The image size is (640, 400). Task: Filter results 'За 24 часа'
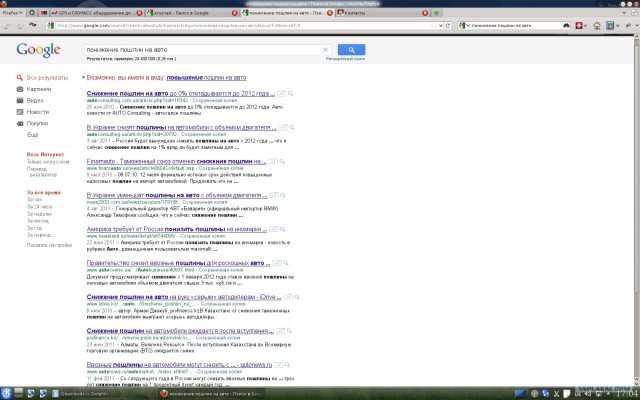tap(39, 207)
